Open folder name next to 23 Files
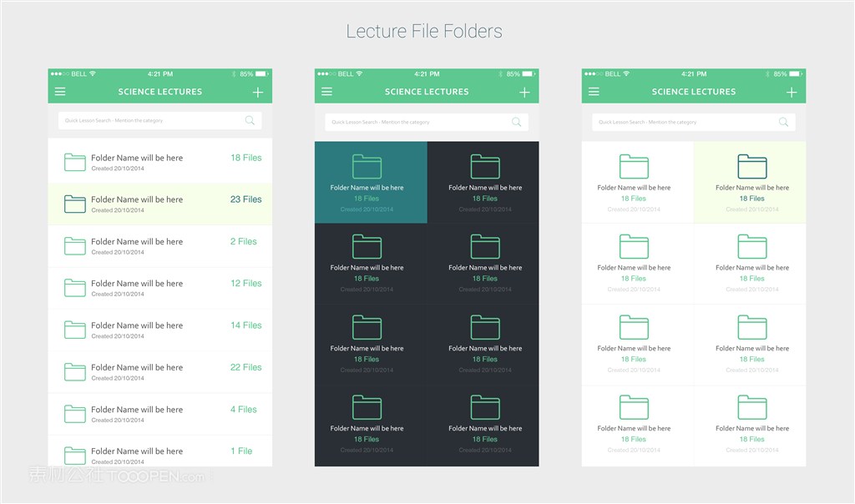 (x=137, y=199)
